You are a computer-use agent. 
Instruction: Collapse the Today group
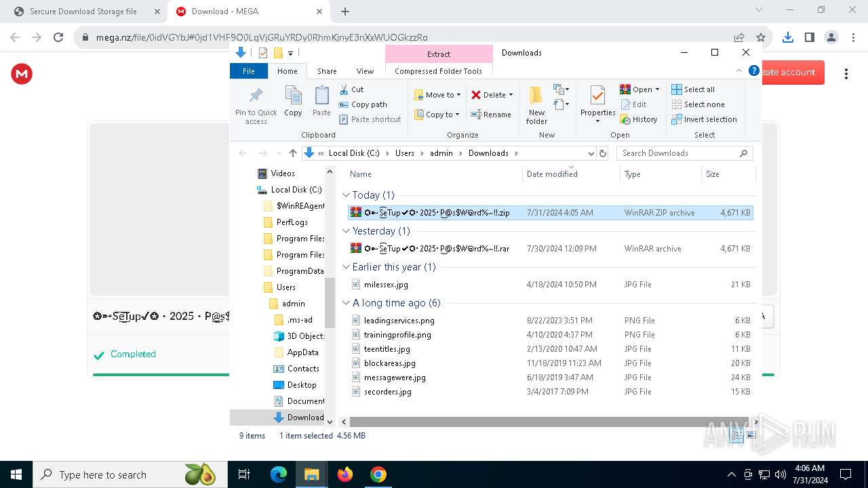click(x=346, y=195)
